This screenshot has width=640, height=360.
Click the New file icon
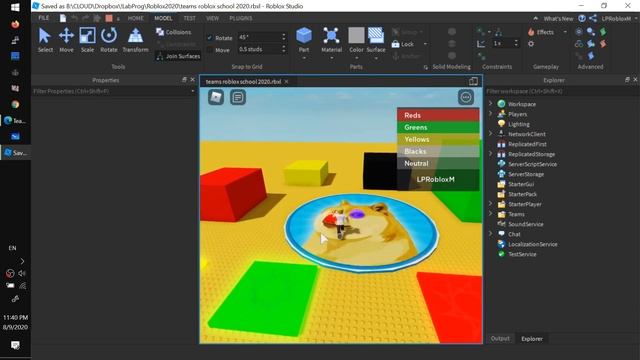(63, 18)
